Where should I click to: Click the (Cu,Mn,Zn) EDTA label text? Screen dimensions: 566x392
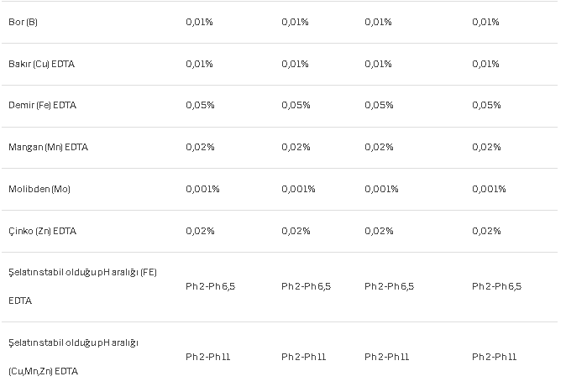pyautogui.click(x=43, y=371)
